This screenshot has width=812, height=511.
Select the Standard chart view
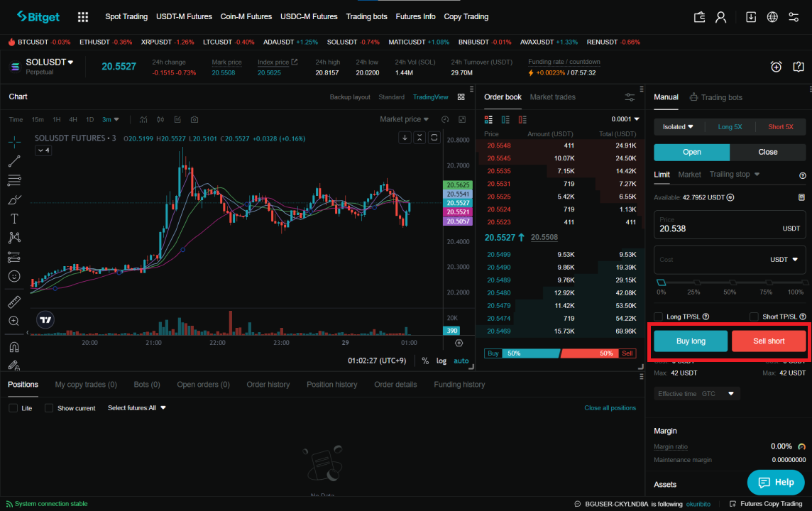392,97
